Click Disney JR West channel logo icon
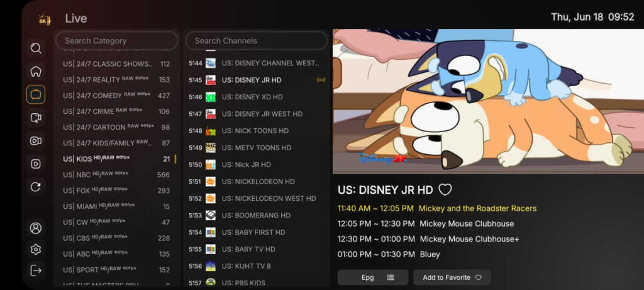The height and width of the screenshot is (290, 644). (x=210, y=114)
